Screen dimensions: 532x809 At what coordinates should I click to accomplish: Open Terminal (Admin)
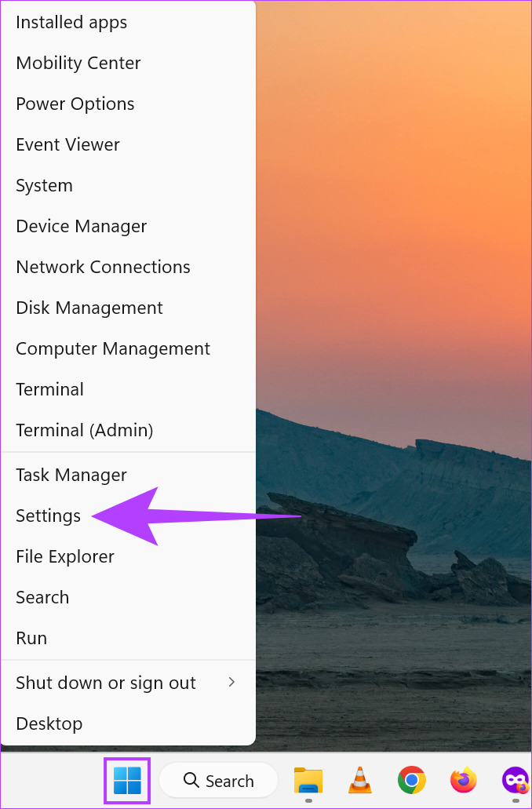(128, 430)
